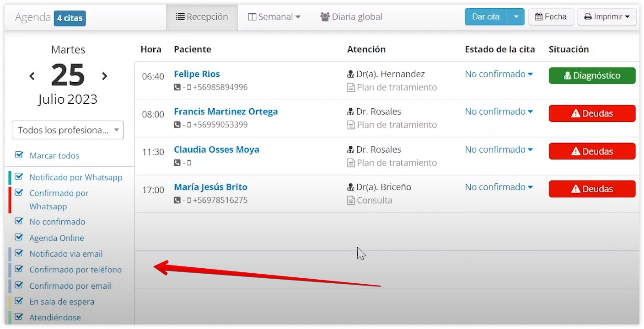
Task: Uncheck Atendiéndose filter checkbox
Action: [x=19, y=317]
